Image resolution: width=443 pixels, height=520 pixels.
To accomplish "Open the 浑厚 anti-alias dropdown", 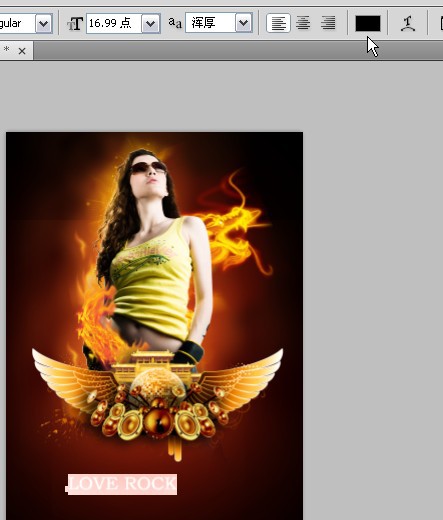I will pyautogui.click(x=243, y=23).
